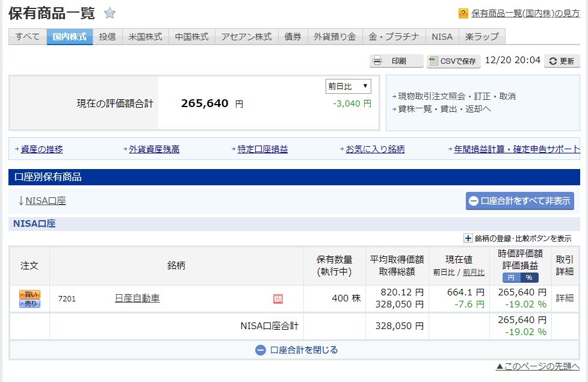Open the 外貨資産残高 link
This screenshot has height=382, width=588.
[x=154, y=149]
